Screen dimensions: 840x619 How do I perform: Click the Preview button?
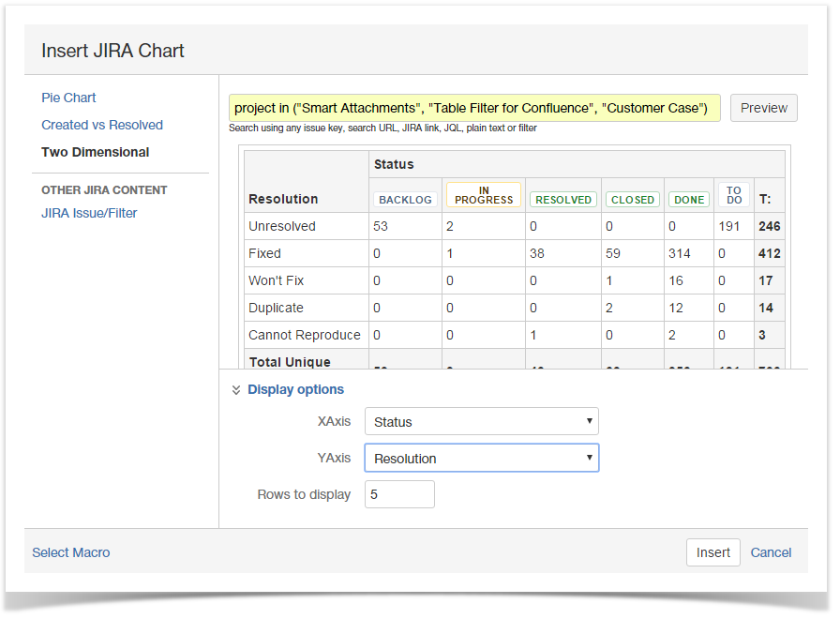click(x=763, y=108)
